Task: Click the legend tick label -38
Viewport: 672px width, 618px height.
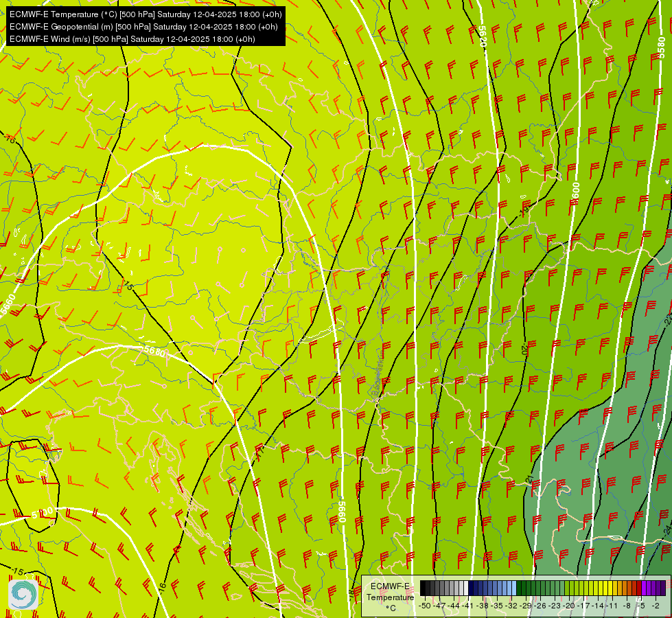Action: pos(483,606)
